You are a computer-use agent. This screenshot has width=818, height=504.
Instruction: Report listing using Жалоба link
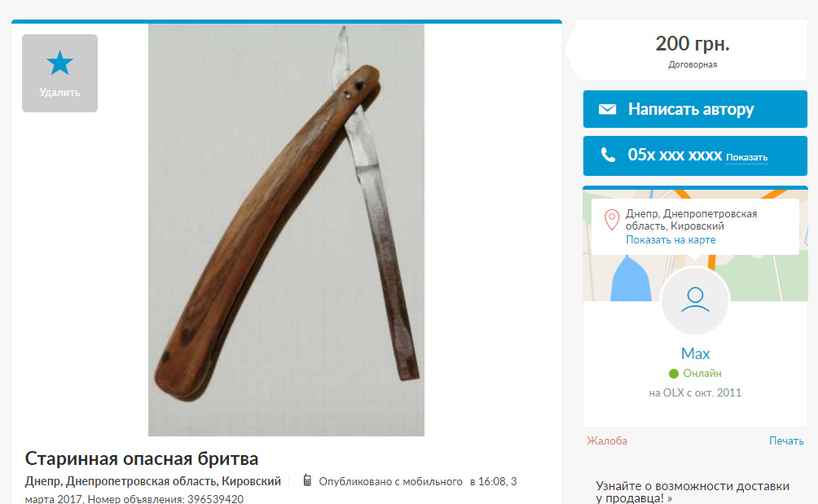pos(607,441)
